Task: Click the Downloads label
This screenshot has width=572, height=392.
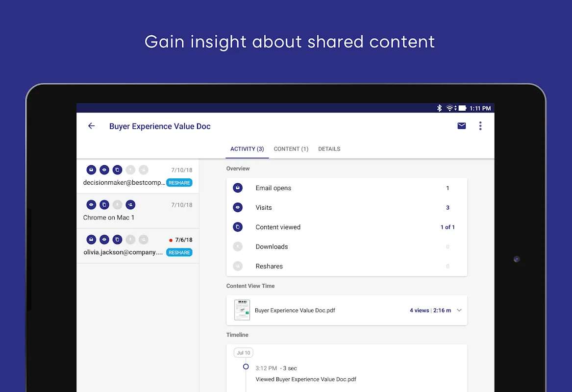Action: [272, 247]
